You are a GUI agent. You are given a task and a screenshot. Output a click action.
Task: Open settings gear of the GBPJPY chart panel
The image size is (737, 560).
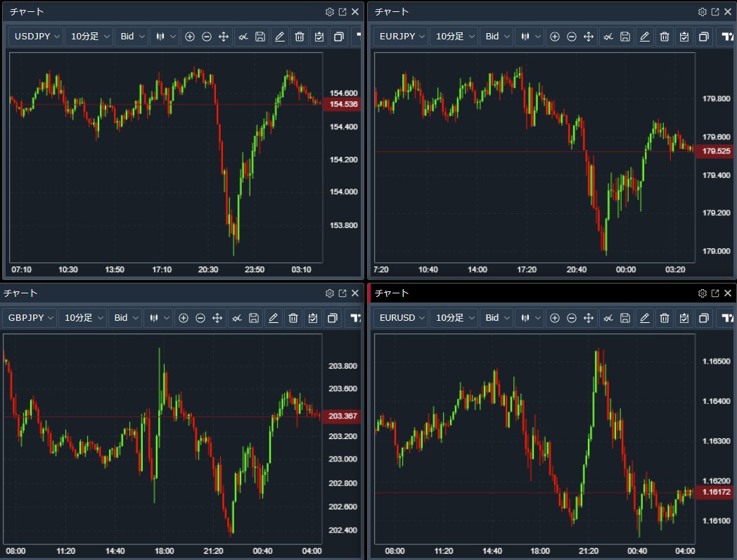(330, 293)
